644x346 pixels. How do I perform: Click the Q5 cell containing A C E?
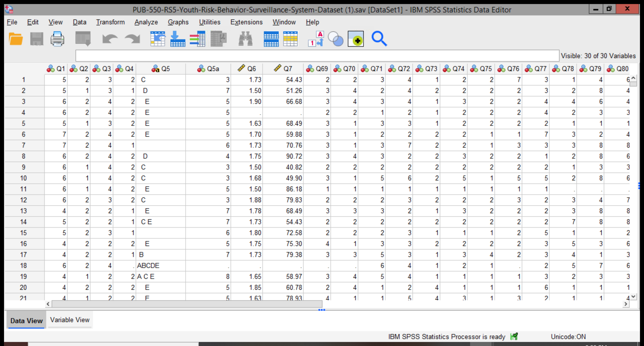pyautogui.click(x=161, y=276)
